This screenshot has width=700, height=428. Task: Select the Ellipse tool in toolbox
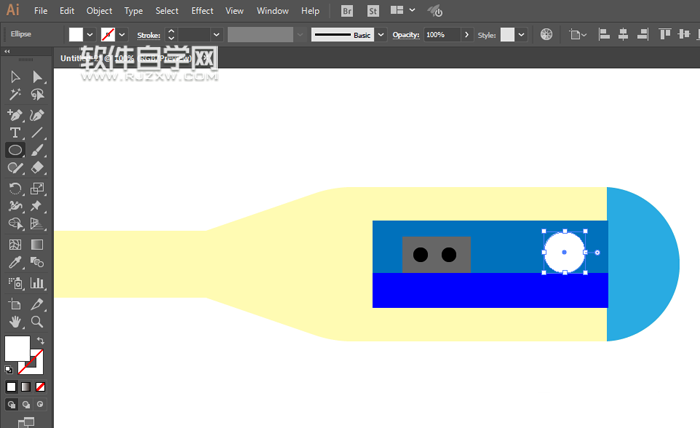[x=15, y=150]
